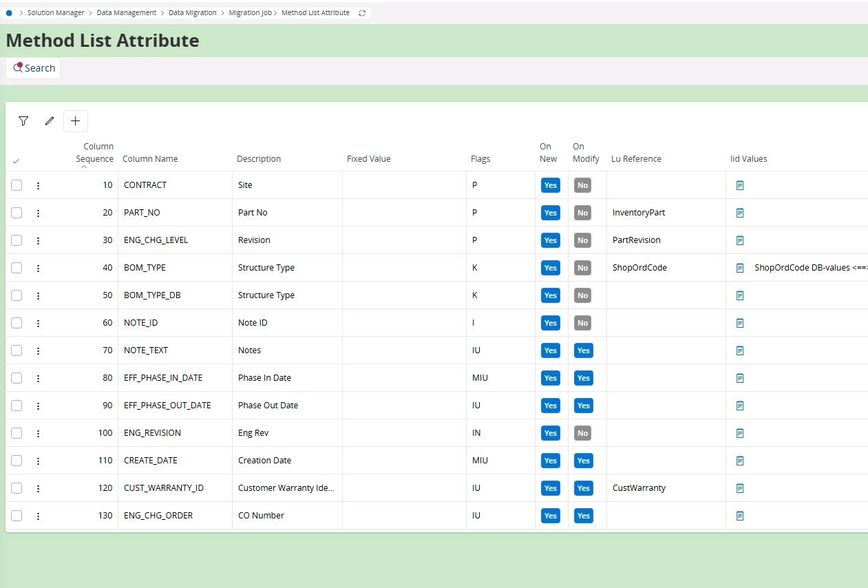
Task: Go to Migration Job breadcrumb
Action: [x=251, y=13]
